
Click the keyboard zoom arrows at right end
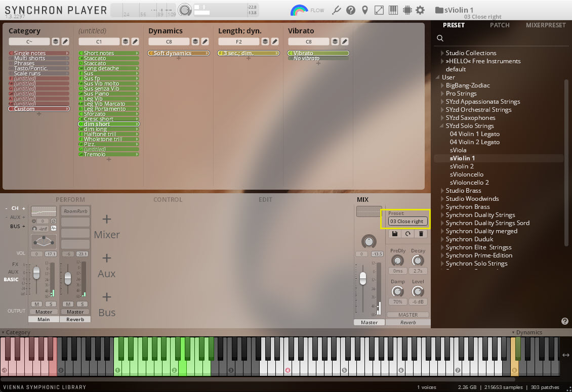pos(566,355)
